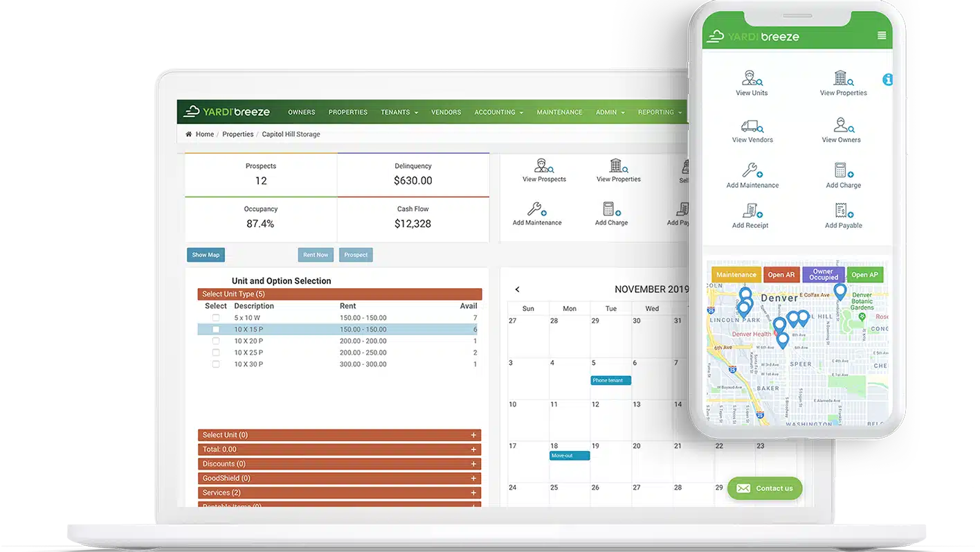Click the Rent Now button
This screenshot has height=552, width=980.
click(x=316, y=255)
